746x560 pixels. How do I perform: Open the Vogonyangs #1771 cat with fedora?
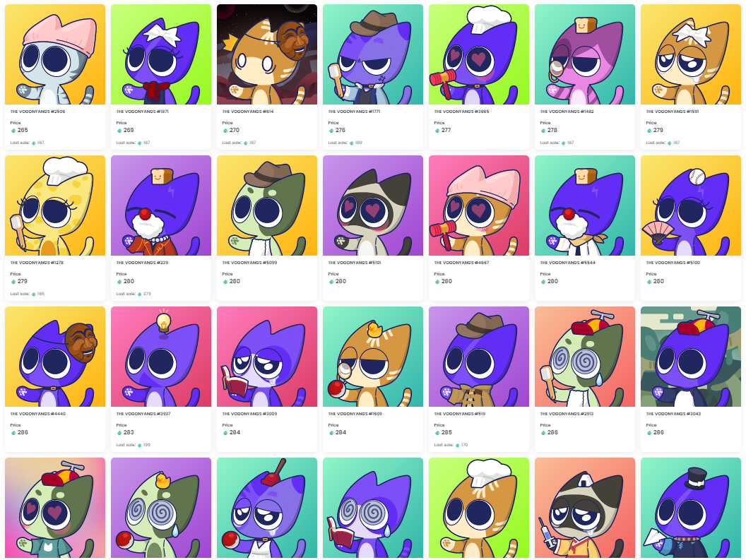tap(373, 54)
